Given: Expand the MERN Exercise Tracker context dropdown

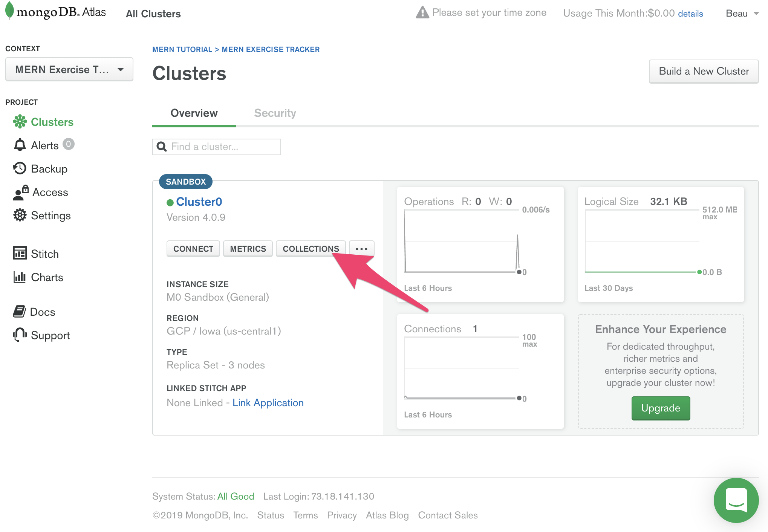Looking at the screenshot, I should tap(69, 69).
